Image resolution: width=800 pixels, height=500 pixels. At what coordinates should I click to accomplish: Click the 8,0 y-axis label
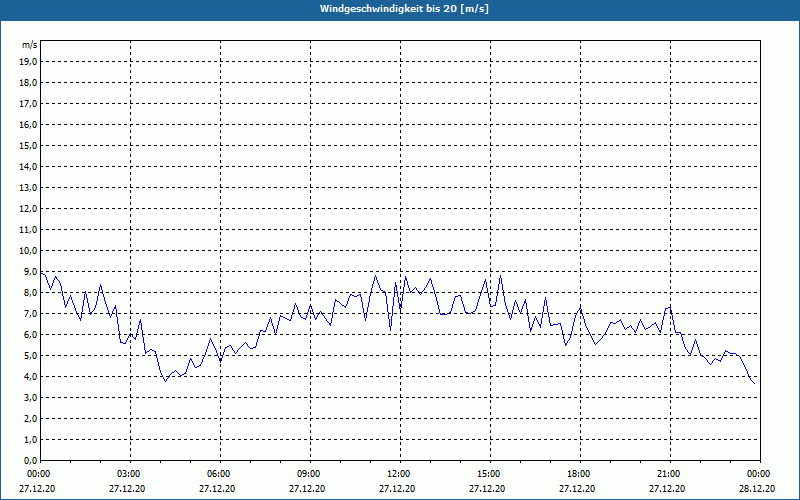[31, 293]
